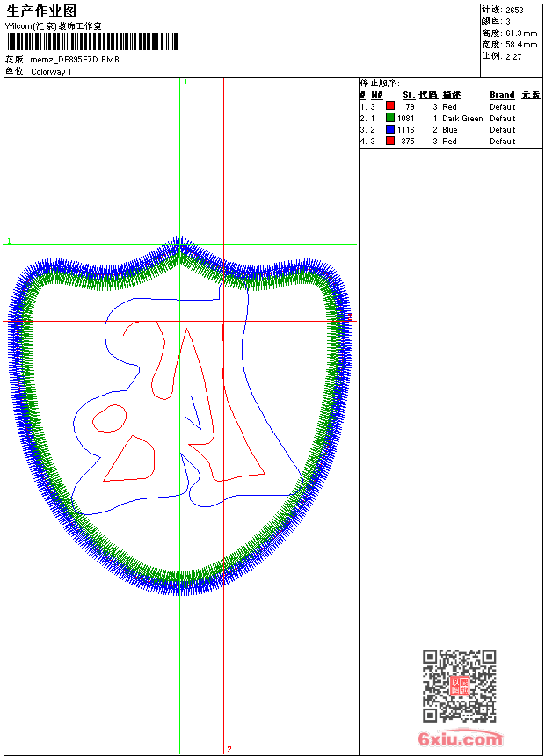The height and width of the screenshot is (756, 545).
Task: Click the red swatch in row 4
Action: click(390, 141)
